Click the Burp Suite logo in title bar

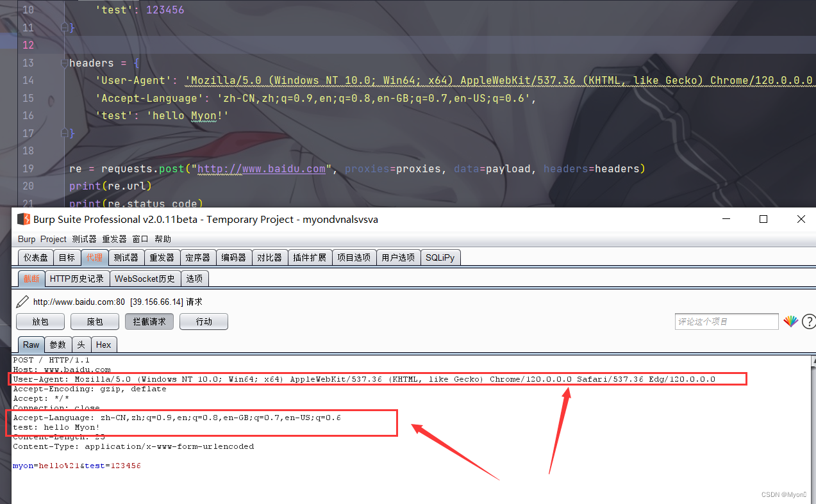click(24, 219)
